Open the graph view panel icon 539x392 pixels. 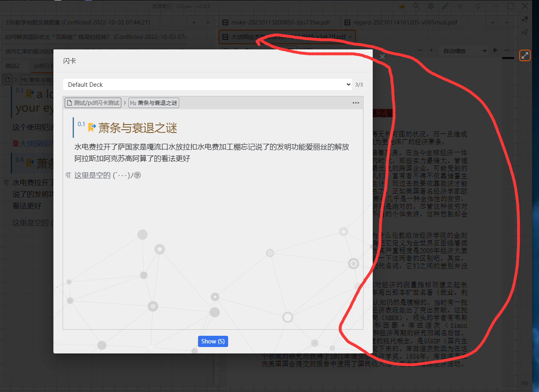pyautogui.click(x=525, y=19)
